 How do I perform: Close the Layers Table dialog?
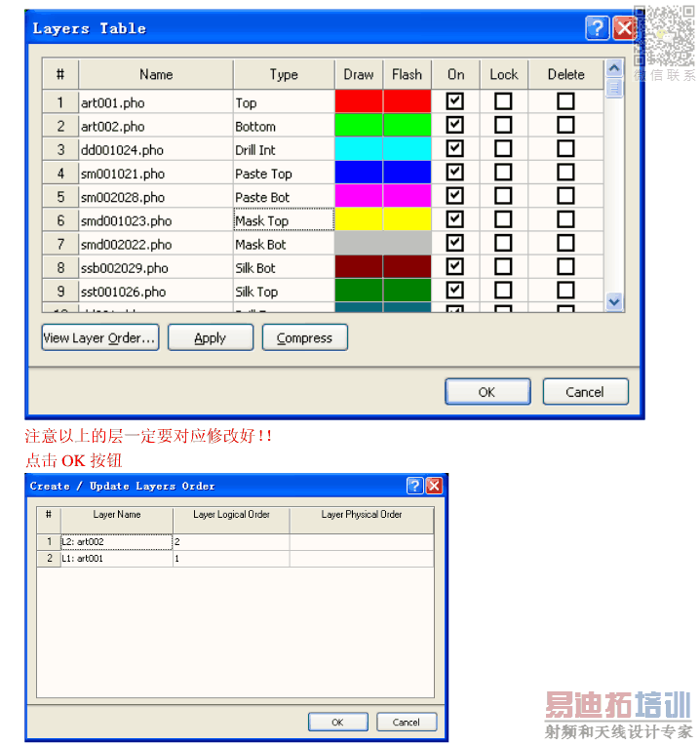tap(624, 28)
